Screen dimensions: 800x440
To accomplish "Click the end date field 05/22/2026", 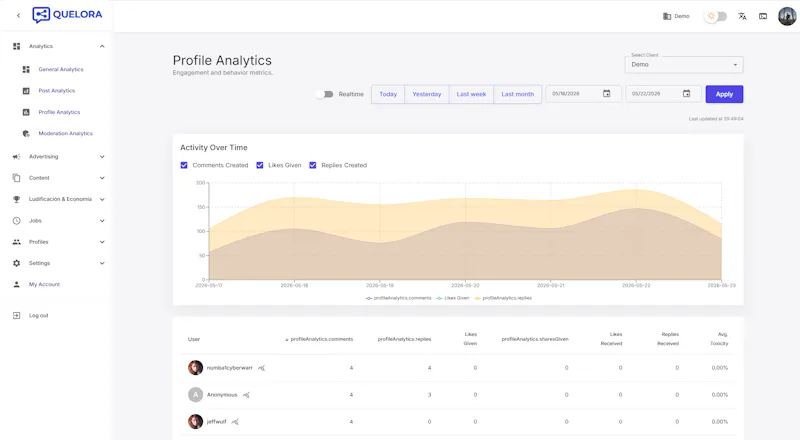I will point(663,94).
